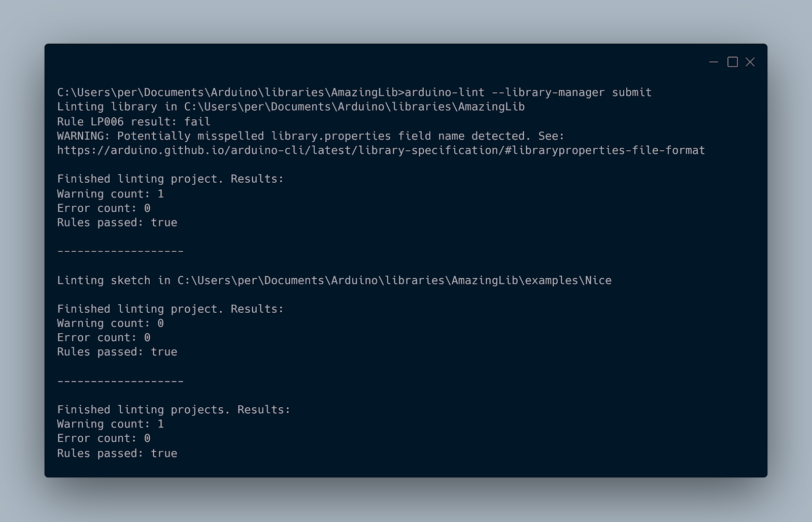Click the '--library-manager submit' flag text
The width and height of the screenshot is (812, 522).
pos(571,92)
